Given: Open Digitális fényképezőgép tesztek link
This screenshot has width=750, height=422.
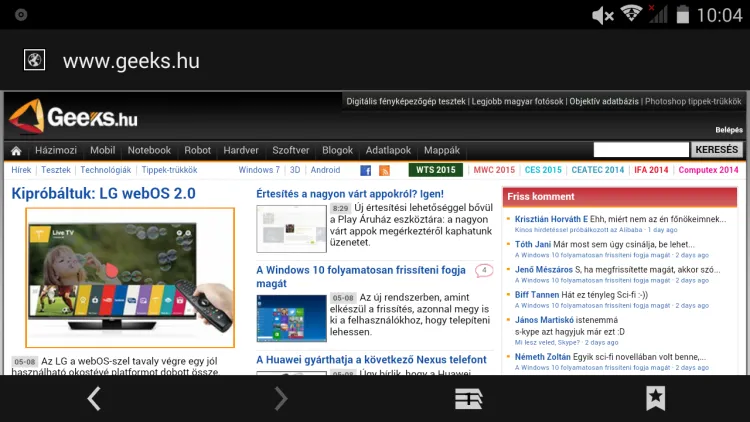Looking at the screenshot, I should point(406,101).
